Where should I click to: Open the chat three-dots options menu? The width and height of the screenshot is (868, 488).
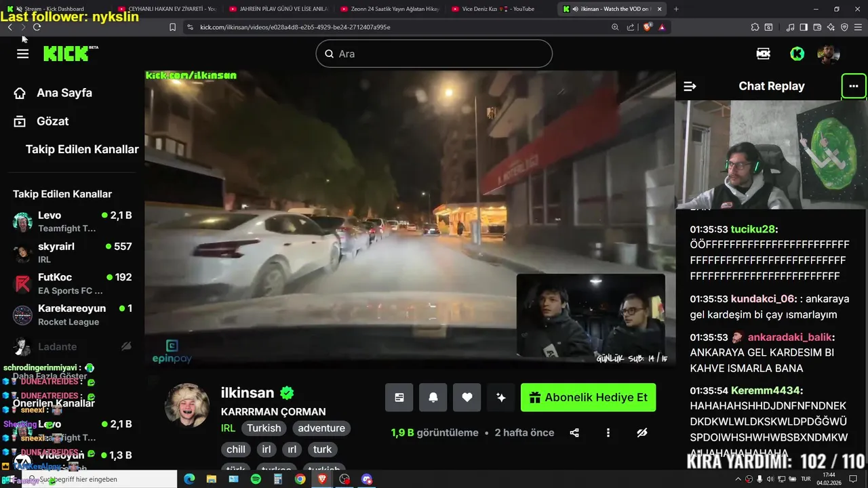click(x=854, y=86)
